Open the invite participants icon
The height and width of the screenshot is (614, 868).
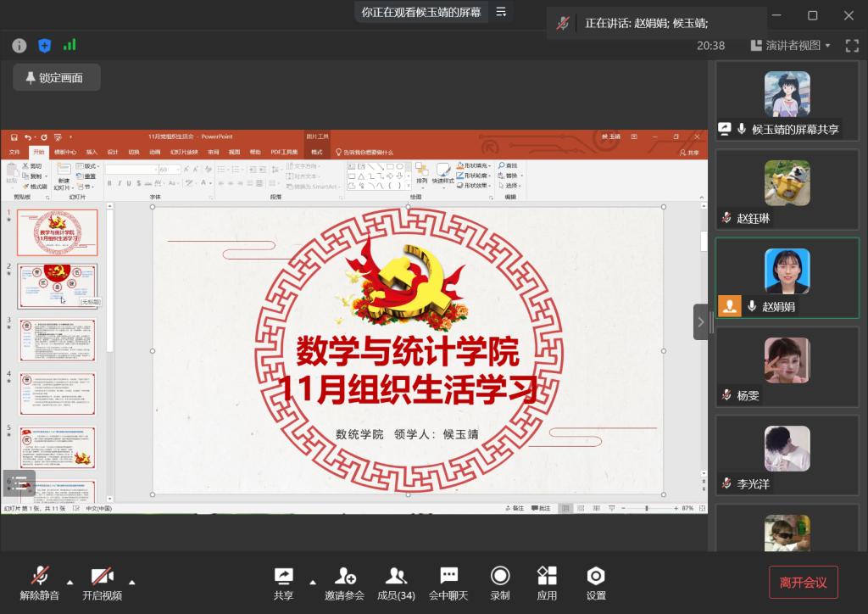[344, 577]
